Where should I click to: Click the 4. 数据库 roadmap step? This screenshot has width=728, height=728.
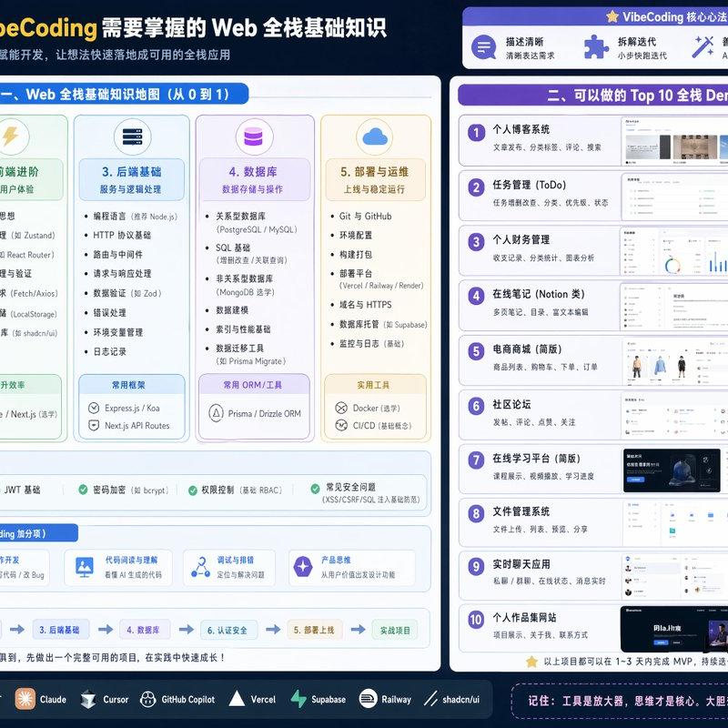tap(145, 630)
